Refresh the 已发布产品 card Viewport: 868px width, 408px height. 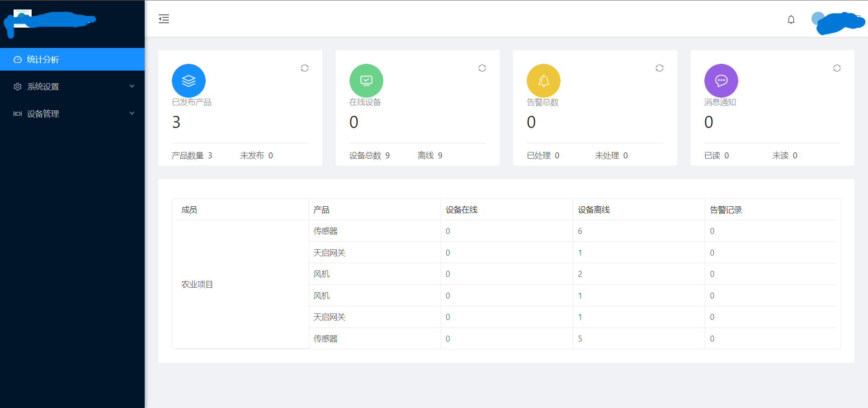305,68
